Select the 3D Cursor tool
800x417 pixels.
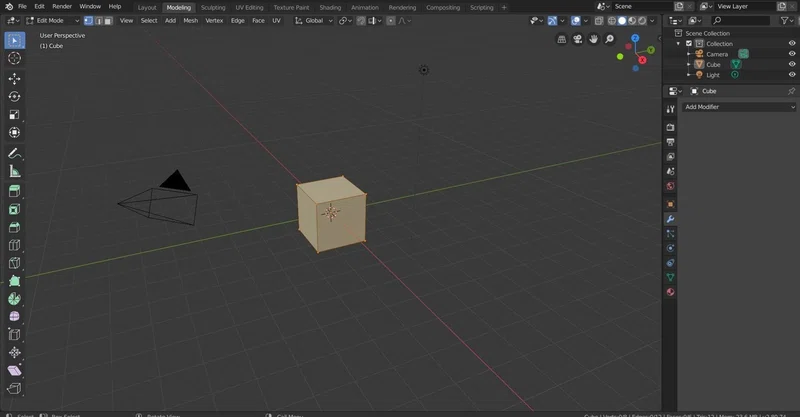[14, 58]
